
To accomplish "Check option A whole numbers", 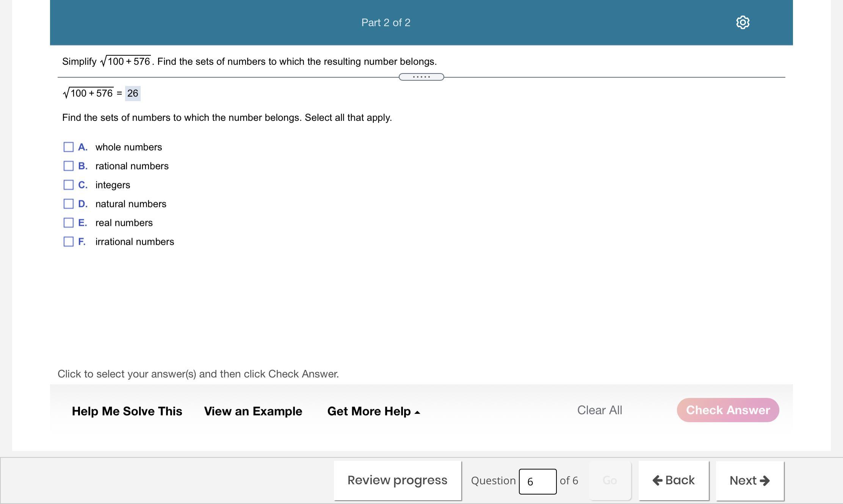I will (69, 147).
